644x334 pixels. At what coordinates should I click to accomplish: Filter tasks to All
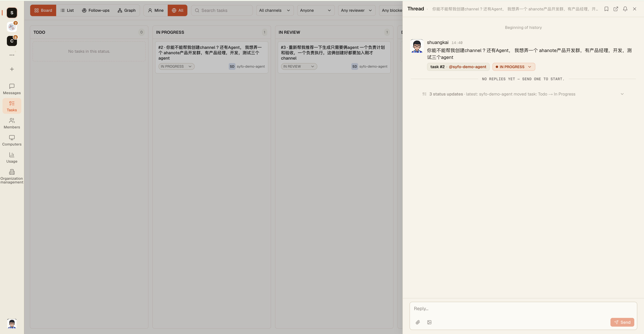click(177, 11)
